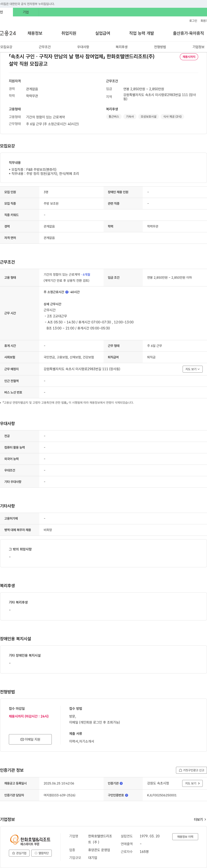Click the 이력서,자기소개서 documents text
This screenshot has width=207, height=868.
pos(82,741)
